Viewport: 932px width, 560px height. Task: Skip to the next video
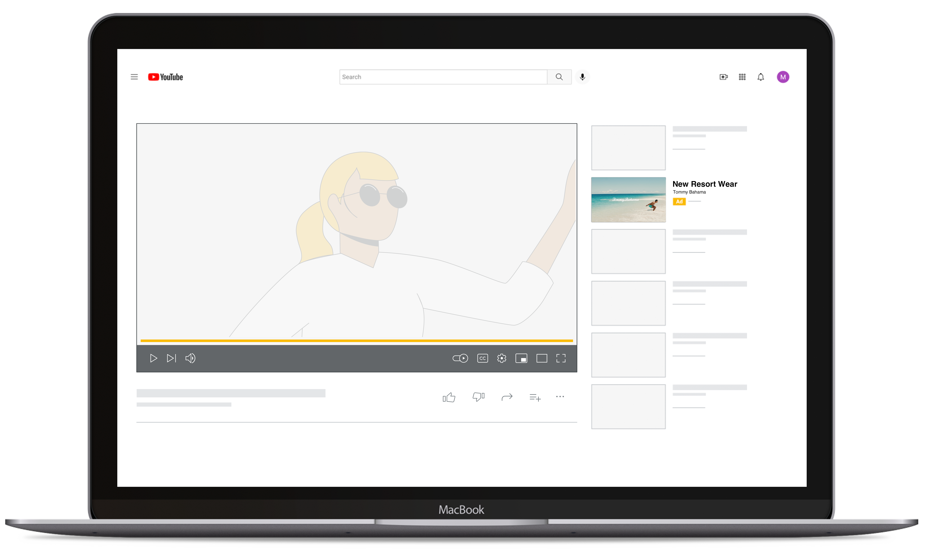pyautogui.click(x=171, y=358)
